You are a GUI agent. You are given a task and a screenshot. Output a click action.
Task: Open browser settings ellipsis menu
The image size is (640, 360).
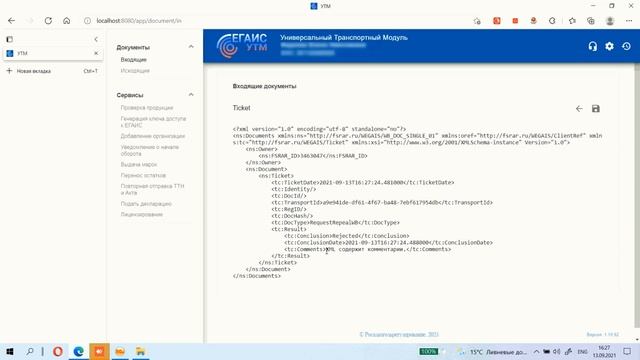(x=629, y=21)
